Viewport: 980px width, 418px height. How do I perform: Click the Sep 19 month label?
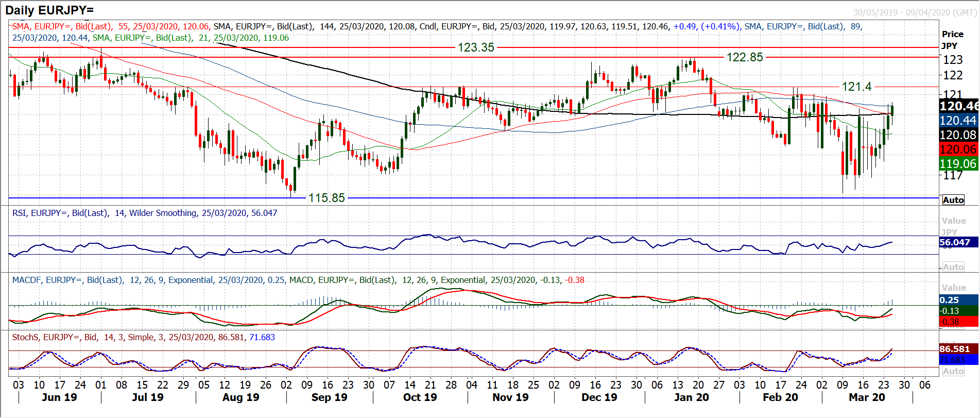[330, 397]
